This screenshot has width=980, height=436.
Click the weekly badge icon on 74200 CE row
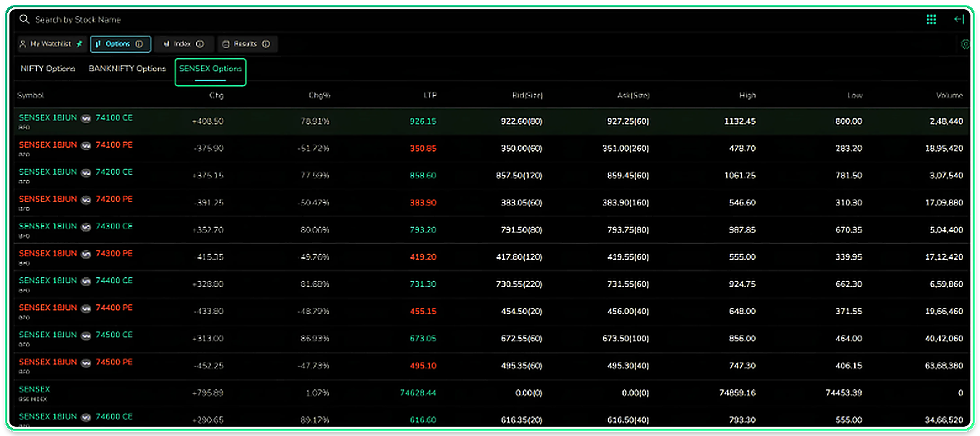(x=86, y=172)
